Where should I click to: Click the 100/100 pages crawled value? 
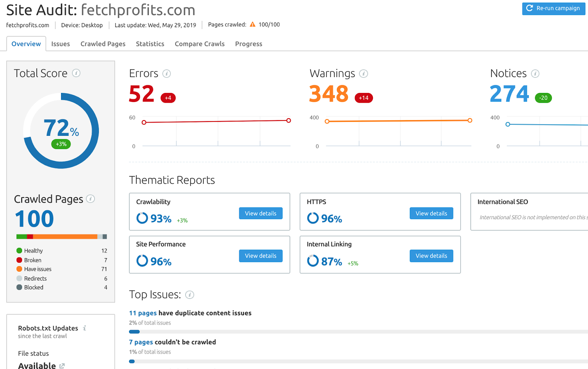point(269,25)
